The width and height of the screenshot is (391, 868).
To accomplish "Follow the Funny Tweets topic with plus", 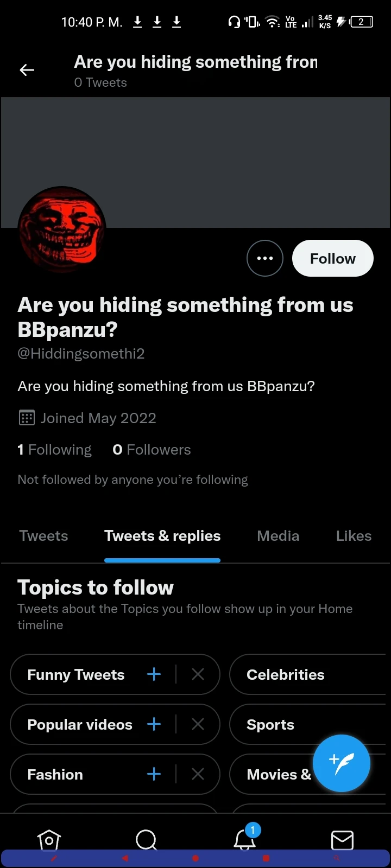I will [x=154, y=674].
